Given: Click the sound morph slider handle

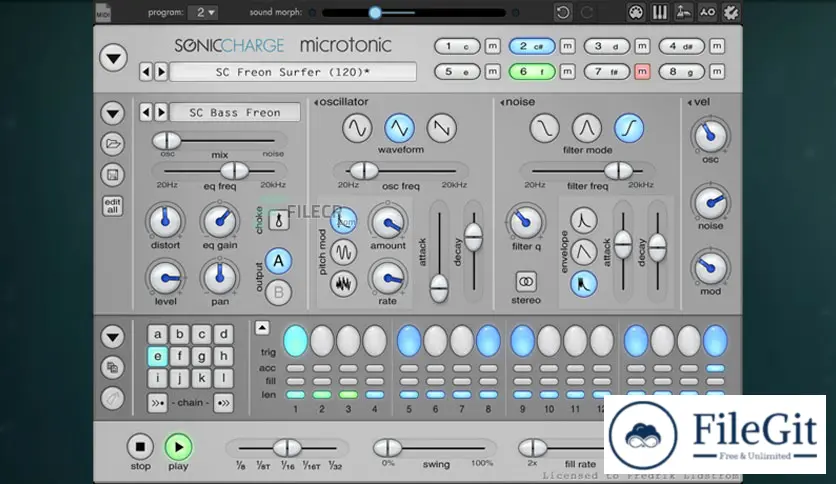Looking at the screenshot, I should 375,12.
